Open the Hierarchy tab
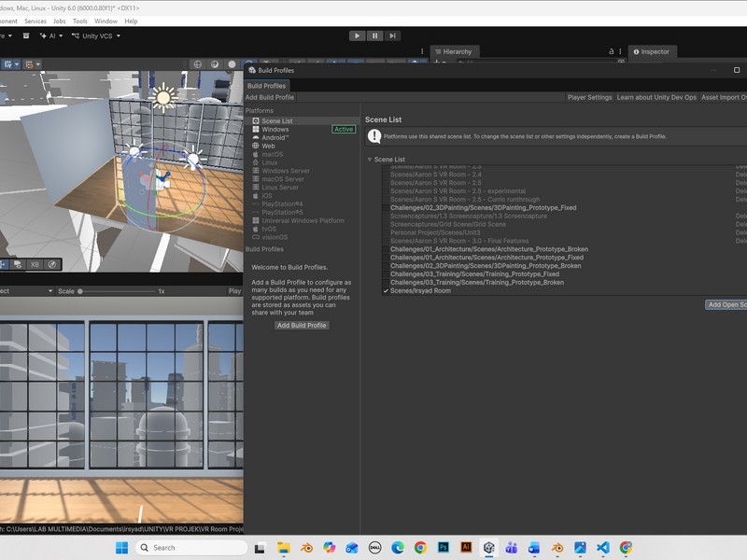Image resolution: width=747 pixels, height=560 pixels. click(x=454, y=51)
